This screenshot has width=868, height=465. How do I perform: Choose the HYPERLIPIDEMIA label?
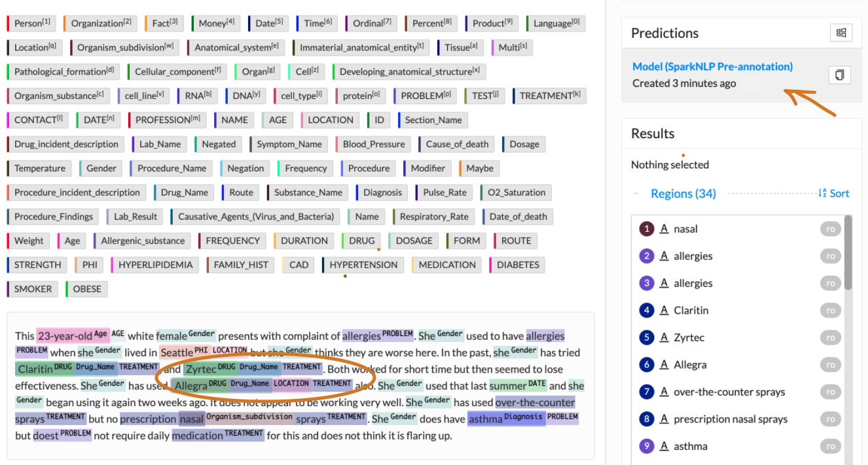(x=155, y=265)
